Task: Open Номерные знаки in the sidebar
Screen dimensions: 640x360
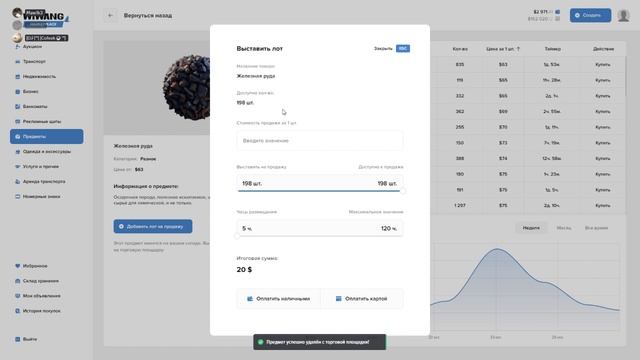Action: pos(38,196)
